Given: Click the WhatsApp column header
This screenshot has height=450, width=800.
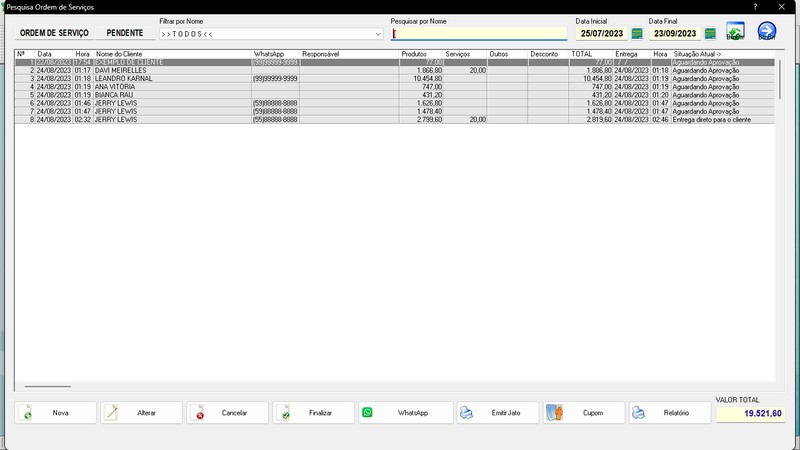Looking at the screenshot, I should [276, 54].
